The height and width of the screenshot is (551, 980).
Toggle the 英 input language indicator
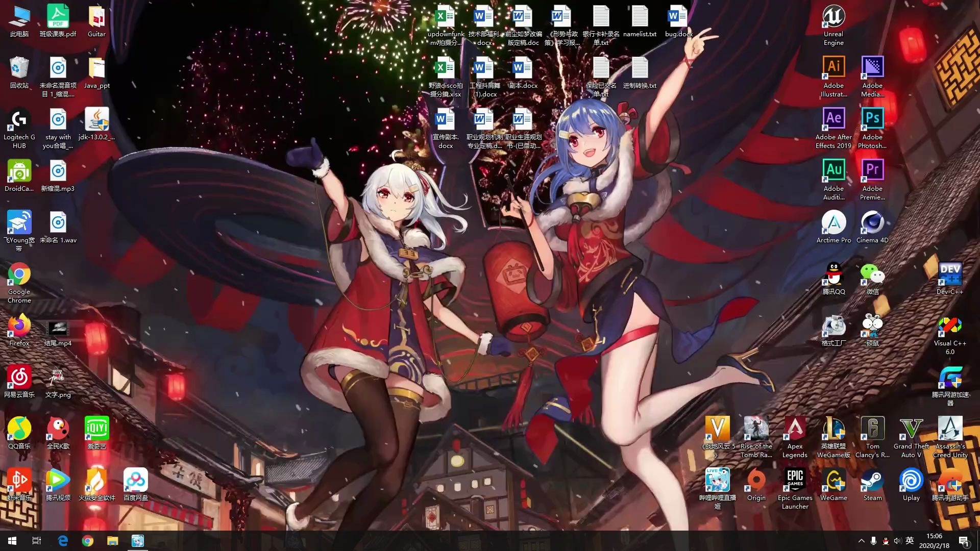[x=910, y=541]
